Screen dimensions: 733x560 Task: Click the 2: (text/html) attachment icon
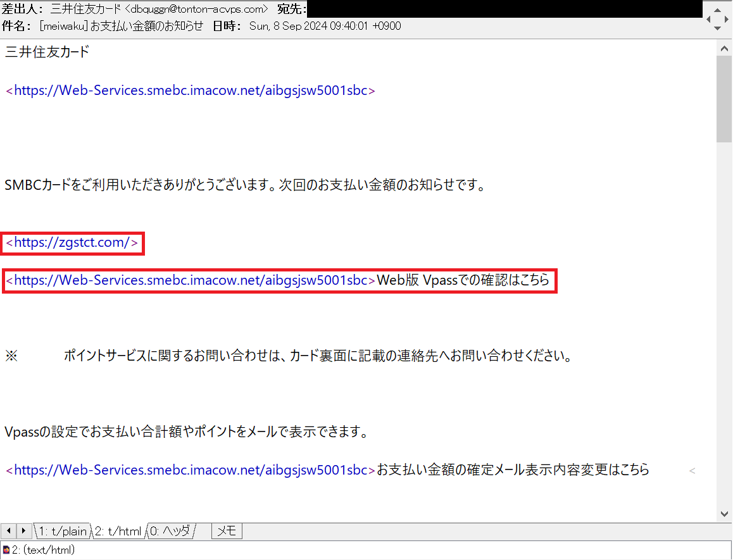(6, 550)
